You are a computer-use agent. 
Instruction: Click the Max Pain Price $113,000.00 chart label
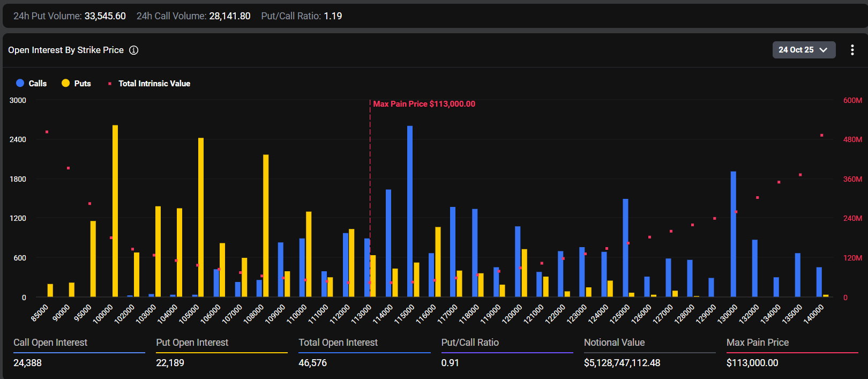[424, 104]
